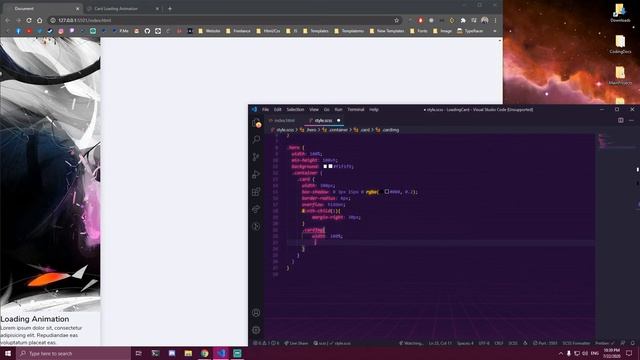Open the Manage gear in VS Code

pyautogui.click(x=256, y=330)
